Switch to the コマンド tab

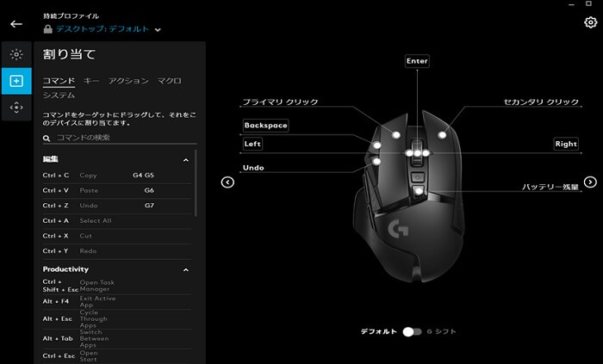(x=59, y=81)
